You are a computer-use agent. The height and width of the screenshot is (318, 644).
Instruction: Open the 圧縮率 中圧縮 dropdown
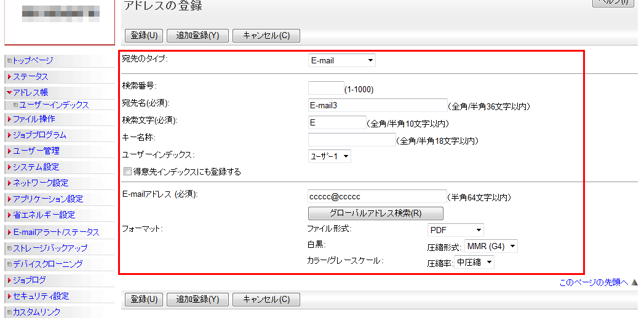point(474,262)
